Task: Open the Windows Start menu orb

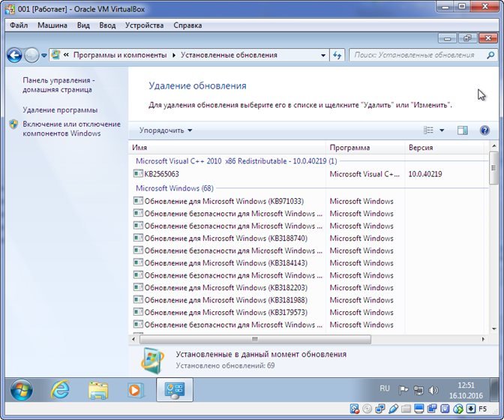Action: click(22, 390)
